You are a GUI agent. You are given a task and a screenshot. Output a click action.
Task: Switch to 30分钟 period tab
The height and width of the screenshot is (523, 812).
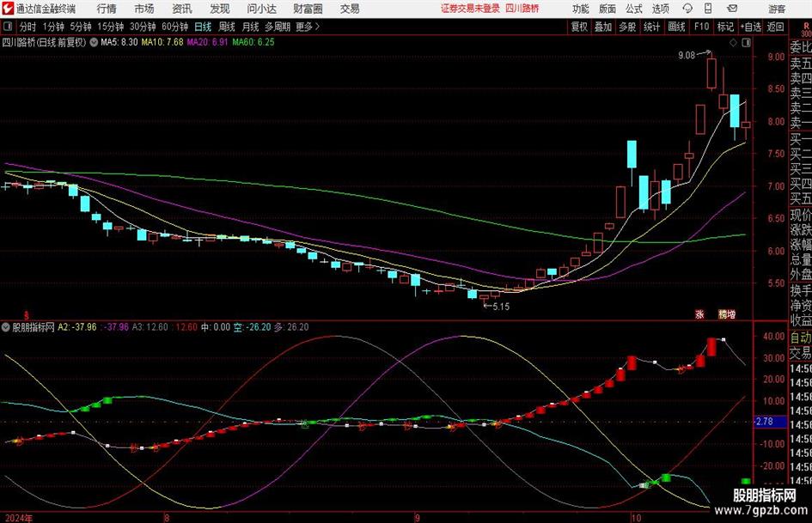[x=143, y=27]
